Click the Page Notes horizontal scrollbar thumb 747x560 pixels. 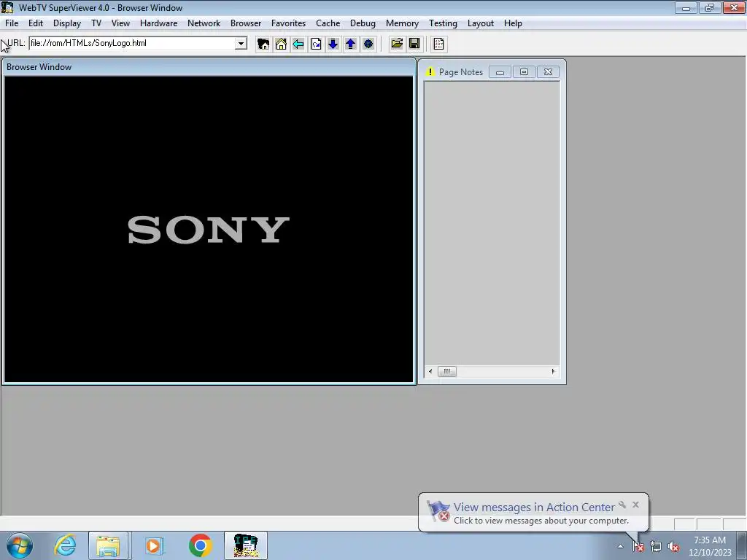[447, 371]
